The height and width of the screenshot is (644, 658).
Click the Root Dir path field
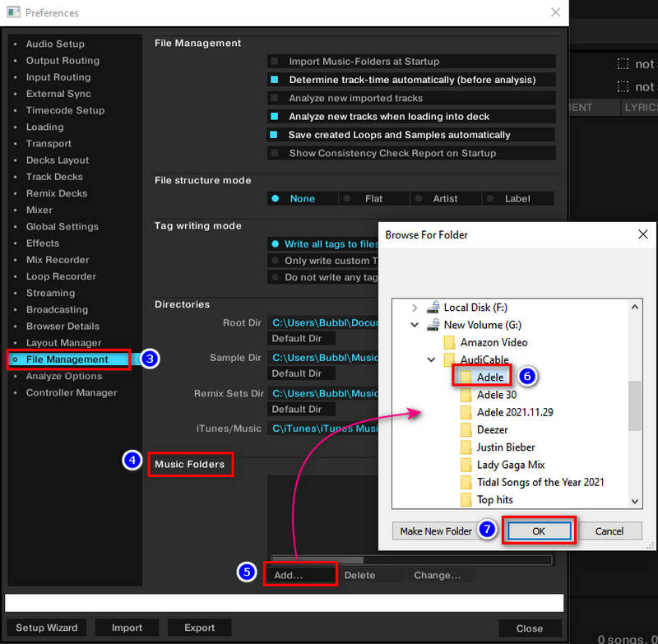tap(322, 322)
